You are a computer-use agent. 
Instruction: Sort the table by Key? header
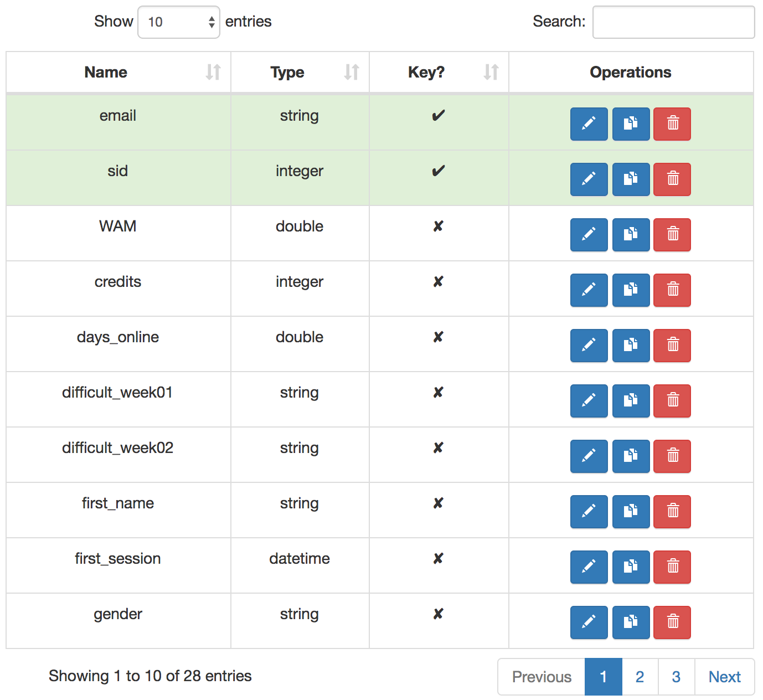(439, 72)
